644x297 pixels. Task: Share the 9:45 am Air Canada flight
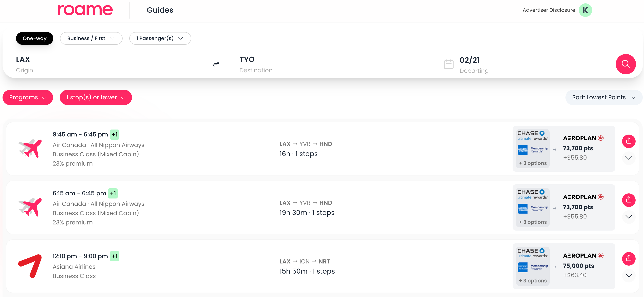tap(628, 141)
